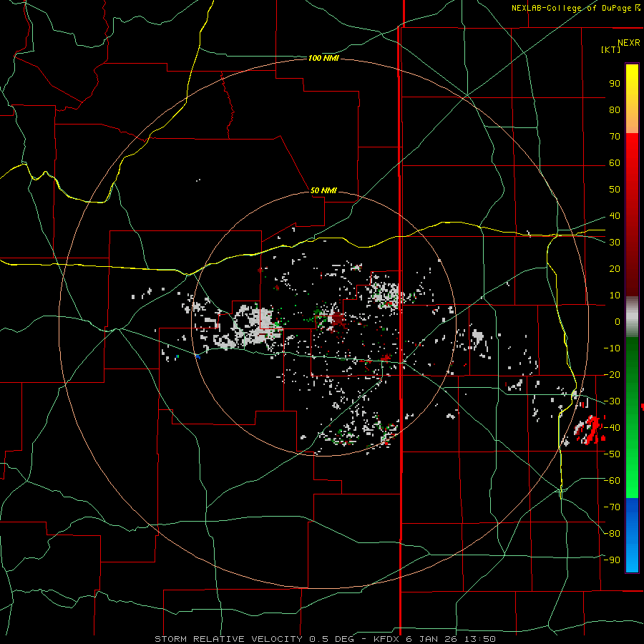Select the positive 20 scale value
Screen dimensions: 644x644
pos(615,268)
